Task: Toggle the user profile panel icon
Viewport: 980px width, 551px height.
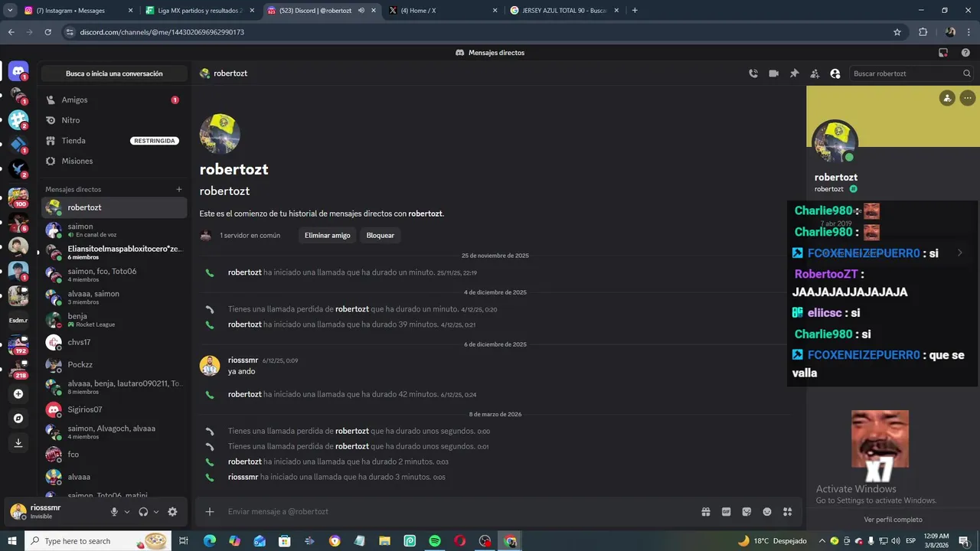Action: (x=835, y=73)
